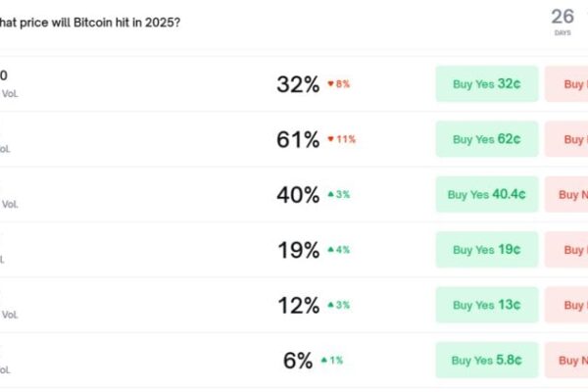Open the Bitcoin 2025 price market title
This screenshot has width=588, height=392.
click(x=88, y=22)
